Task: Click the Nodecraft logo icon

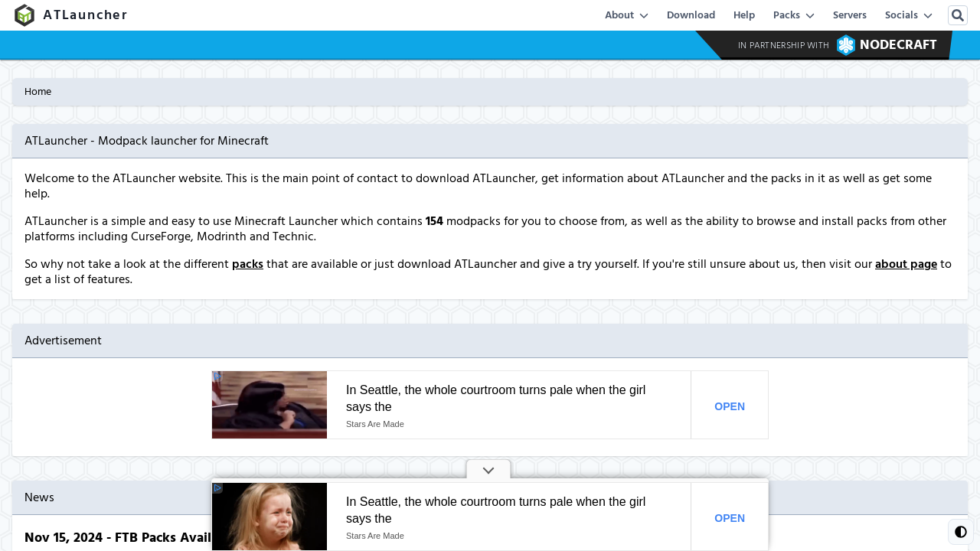Action: coord(846,45)
